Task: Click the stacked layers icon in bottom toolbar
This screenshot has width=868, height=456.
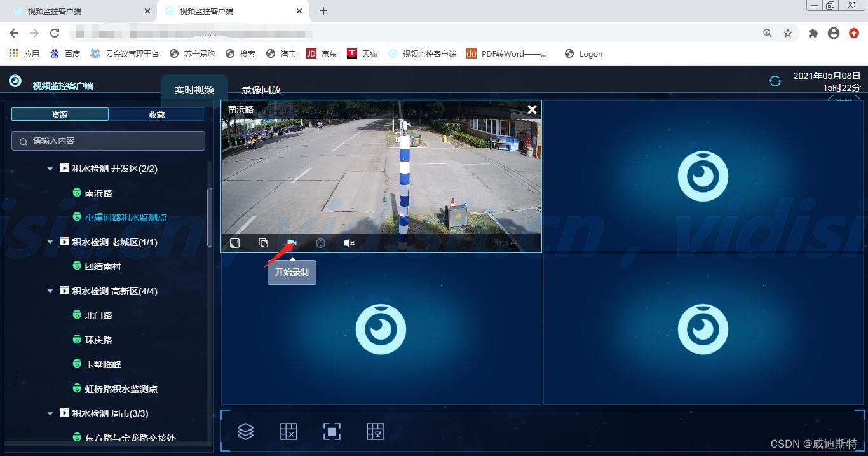Action: [x=245, y=431]
